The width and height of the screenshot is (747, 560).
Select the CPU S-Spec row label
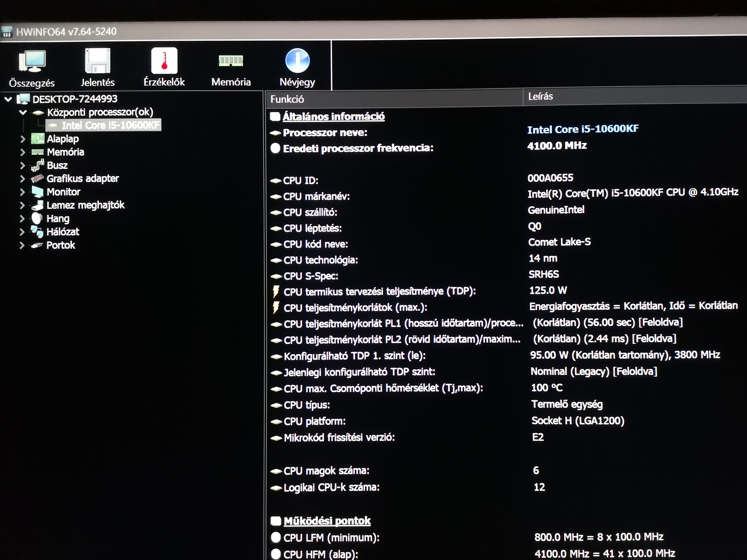[311, 276]
